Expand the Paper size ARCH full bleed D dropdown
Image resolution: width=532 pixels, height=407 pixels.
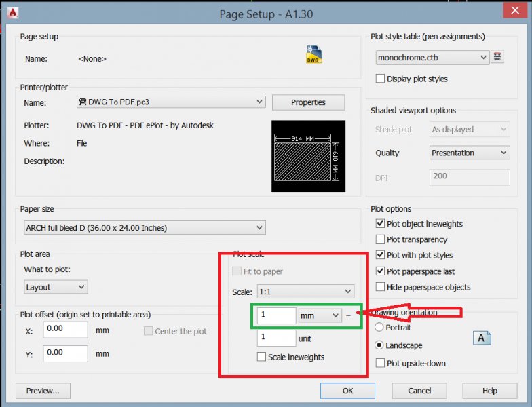tap(145, 228)
